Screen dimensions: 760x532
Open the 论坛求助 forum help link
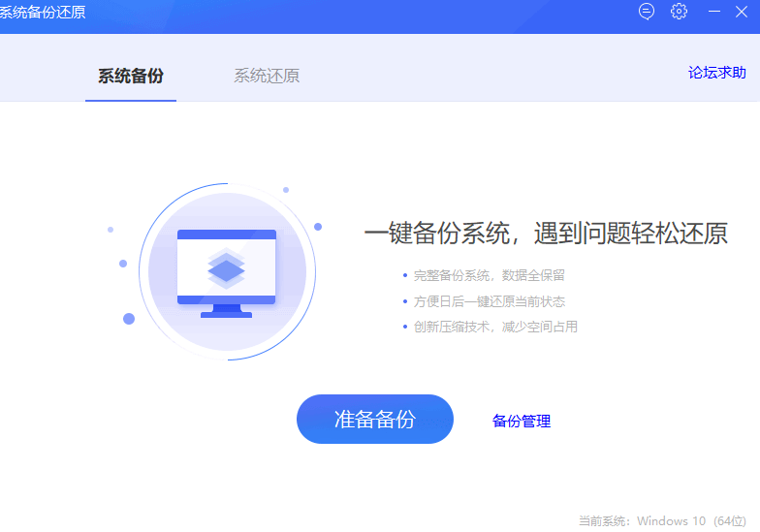(716, 73)
